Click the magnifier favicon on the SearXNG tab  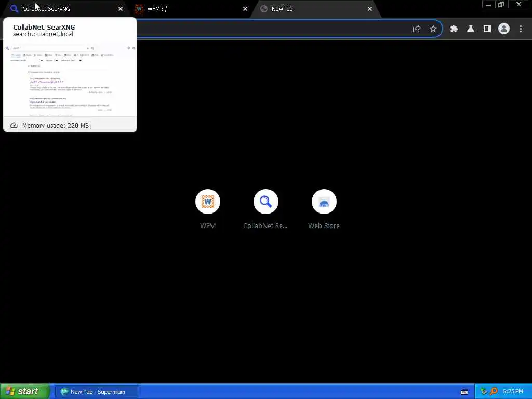pyautogui.click(x=14, y=9)
